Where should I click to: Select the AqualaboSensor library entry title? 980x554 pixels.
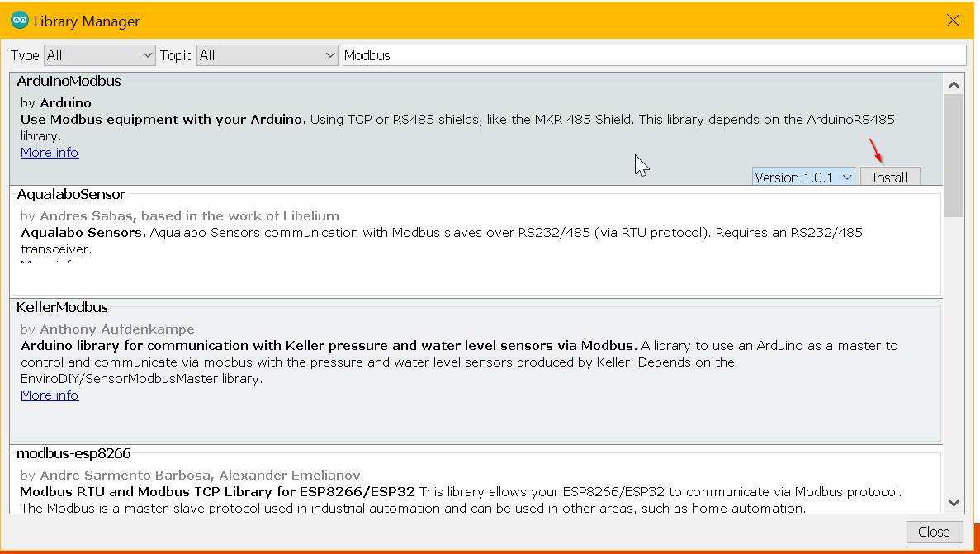71,195
